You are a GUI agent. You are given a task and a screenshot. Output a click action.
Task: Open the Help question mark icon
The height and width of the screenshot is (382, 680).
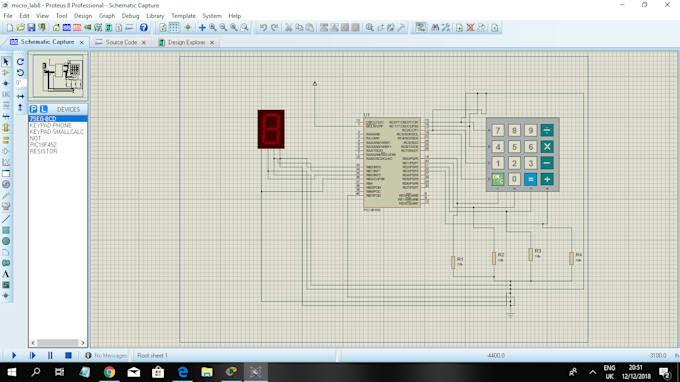click(144, 28)
